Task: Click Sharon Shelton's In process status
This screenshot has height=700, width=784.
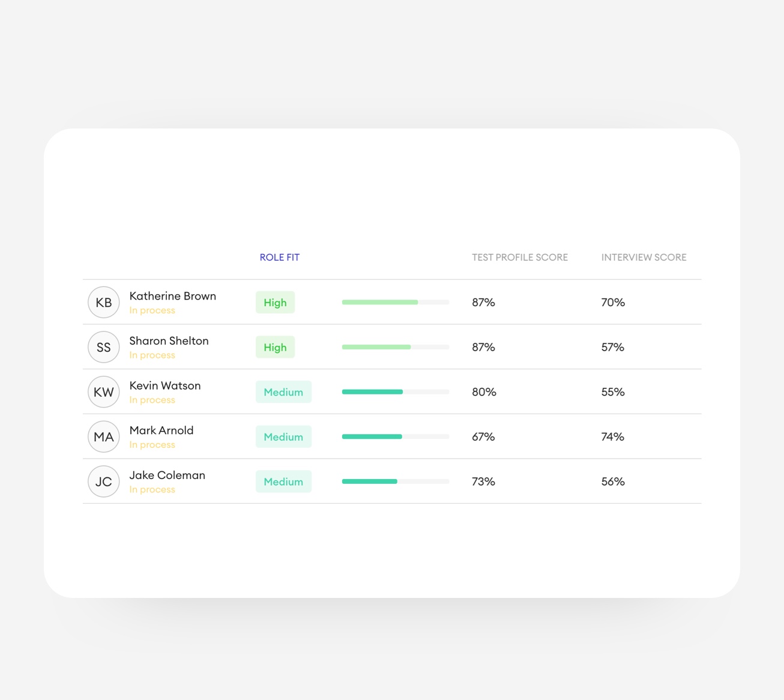Action: pyautogui.click(x=152, y=355)
